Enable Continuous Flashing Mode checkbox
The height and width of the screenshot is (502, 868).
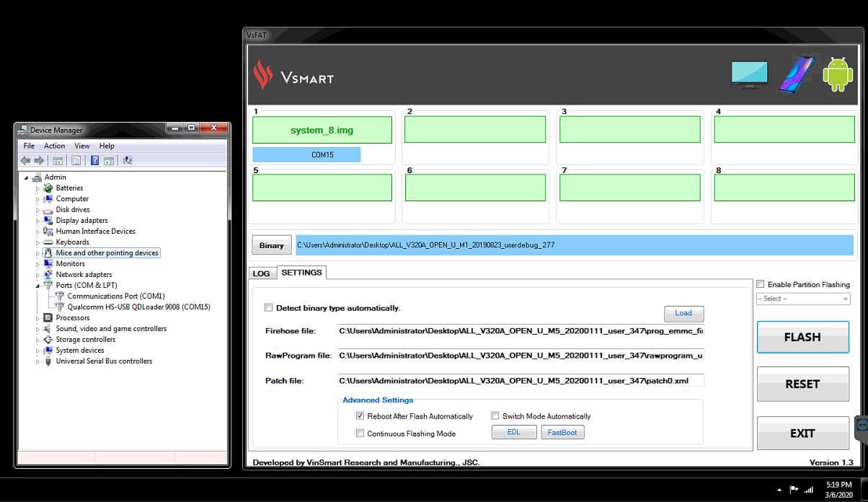click(x=360, y=433)
